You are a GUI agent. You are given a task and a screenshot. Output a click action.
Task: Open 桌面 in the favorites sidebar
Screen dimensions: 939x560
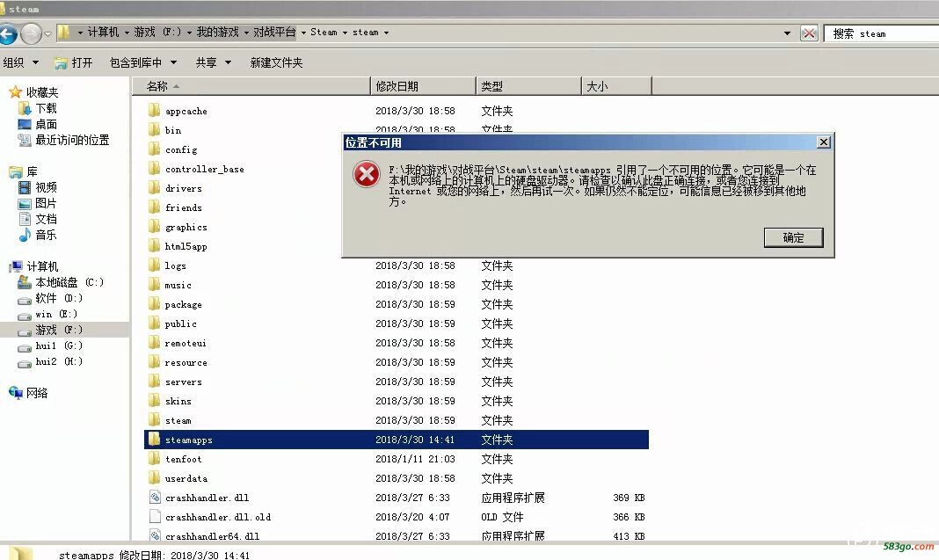pos(46,124)
